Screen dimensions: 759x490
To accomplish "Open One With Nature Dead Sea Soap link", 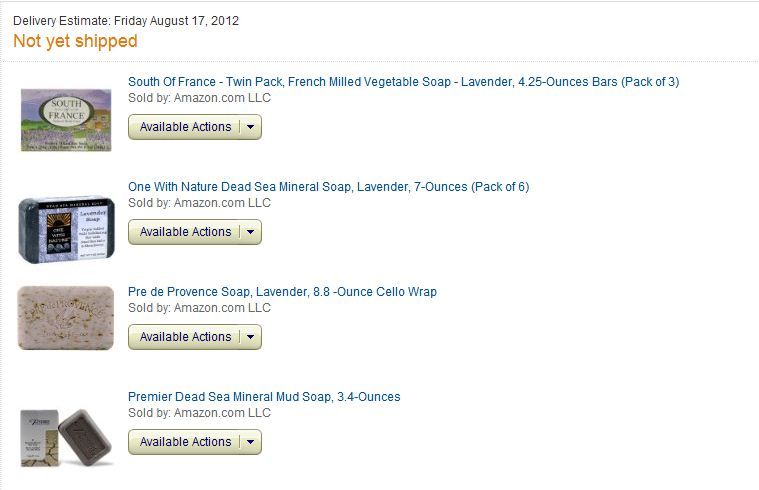I will pyautogui.click(x=328, y=187).
